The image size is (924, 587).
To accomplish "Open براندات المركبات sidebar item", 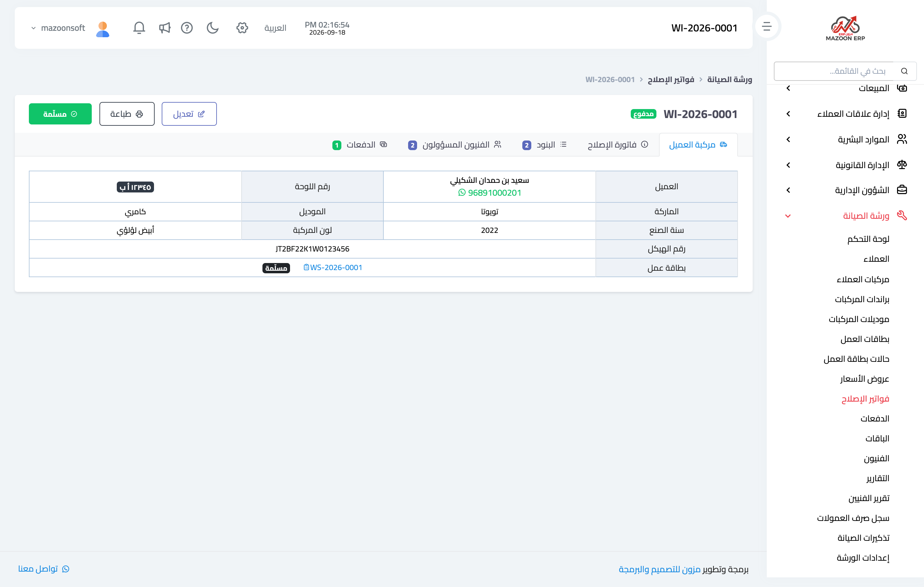I will [x=862, y=299].
